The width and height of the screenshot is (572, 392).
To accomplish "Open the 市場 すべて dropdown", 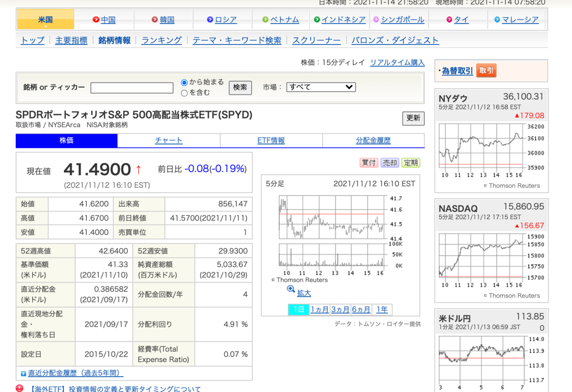I will 321,87.
